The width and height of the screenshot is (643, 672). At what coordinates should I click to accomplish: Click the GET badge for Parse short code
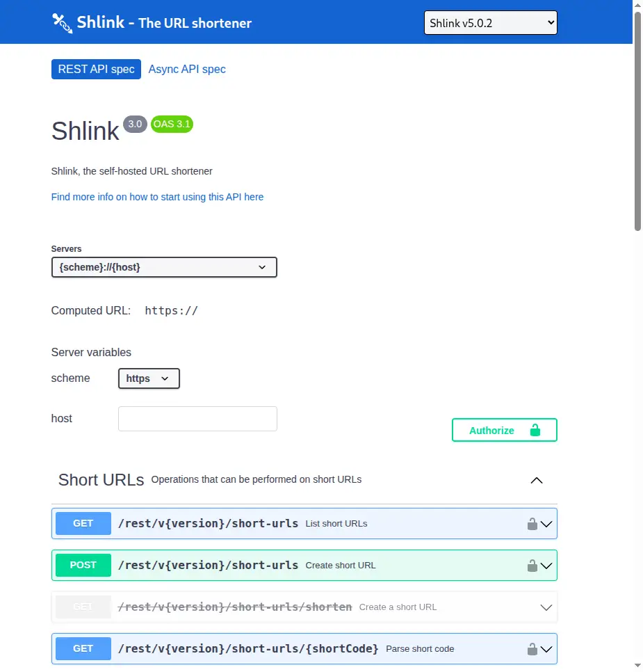coord(83,648)
